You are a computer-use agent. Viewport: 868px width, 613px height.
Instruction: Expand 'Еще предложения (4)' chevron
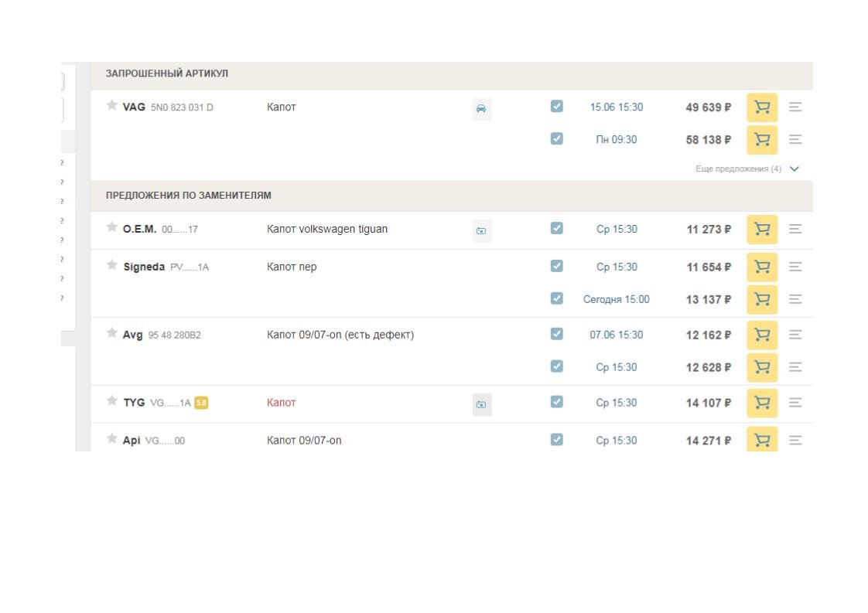[x=795, y=169]
